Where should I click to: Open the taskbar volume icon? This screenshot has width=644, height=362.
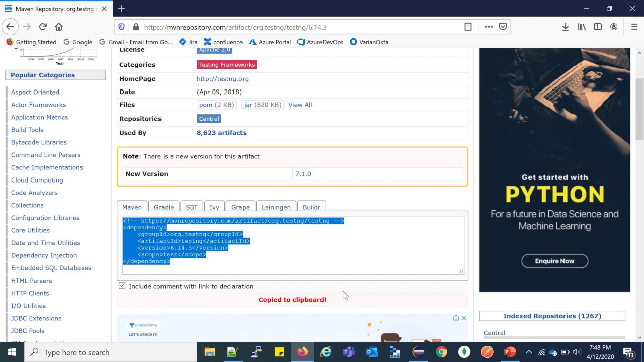[x=577, y=352]
